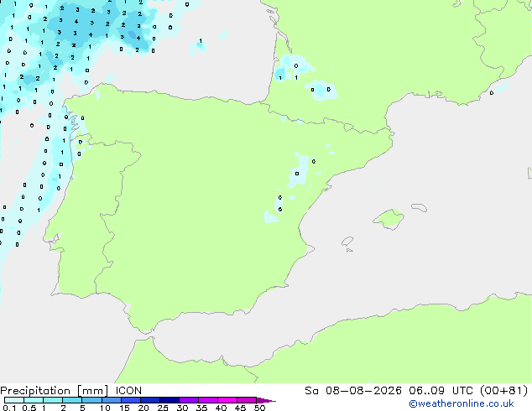Select the '15' legend scale label
Viewport: 532px width, 411px height.
[124, 408]
